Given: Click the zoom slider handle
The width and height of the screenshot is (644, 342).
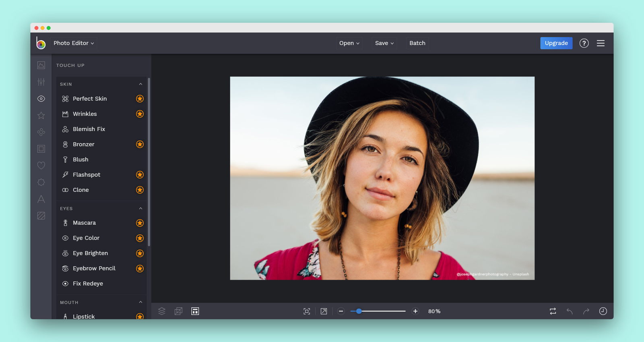Looking at the screenshot, I should click(359, 311).
